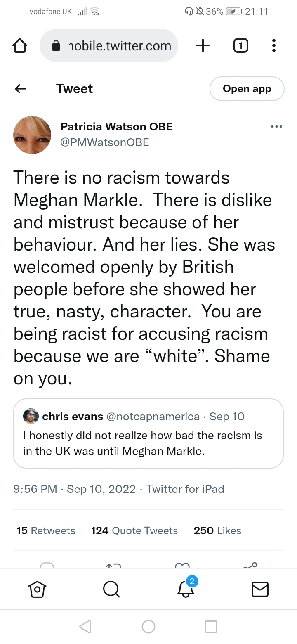Tap the Open app button
Viewport: 297px width, 644px height.
tap(247, 89)
